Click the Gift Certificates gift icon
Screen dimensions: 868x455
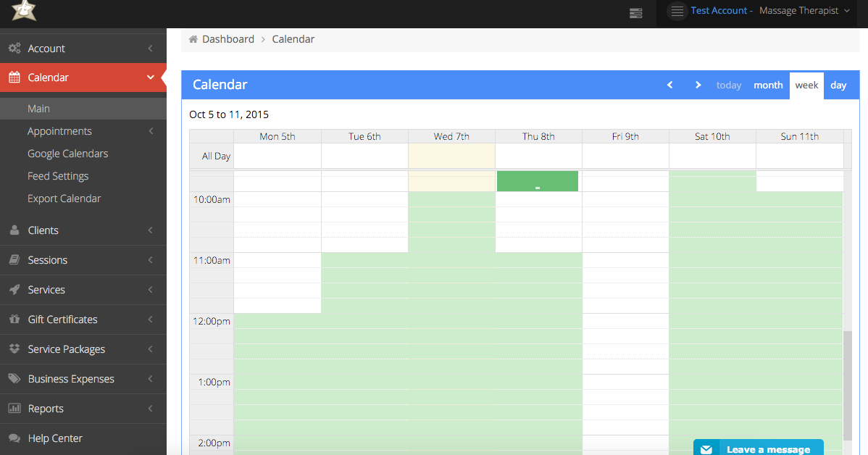tap(14, 320)
